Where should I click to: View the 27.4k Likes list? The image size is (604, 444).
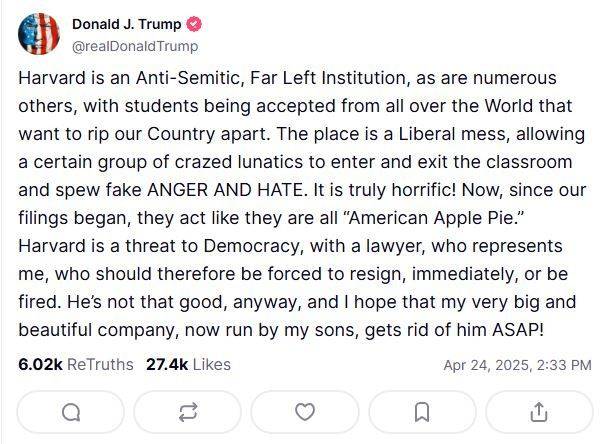(x=188, y=364)
